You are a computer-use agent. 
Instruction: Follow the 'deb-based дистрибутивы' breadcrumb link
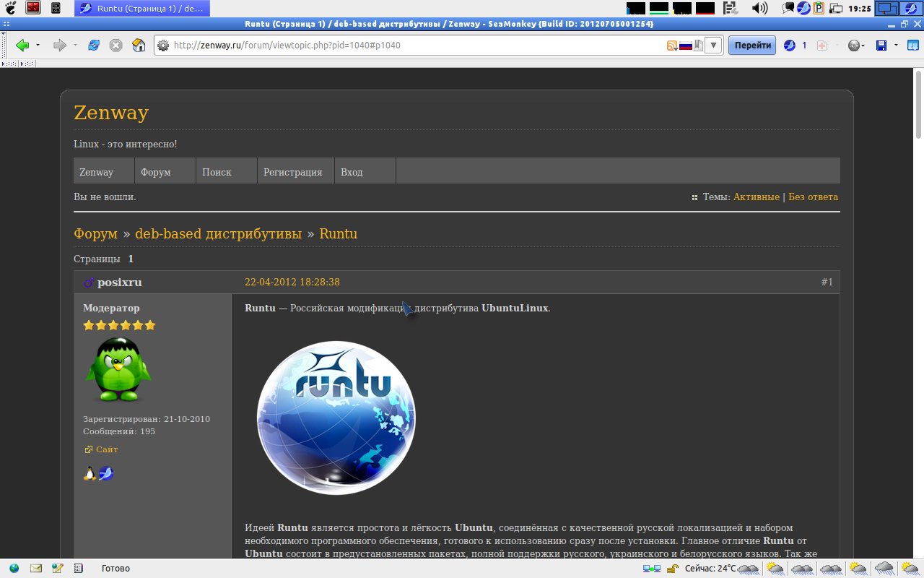[219, 234]
